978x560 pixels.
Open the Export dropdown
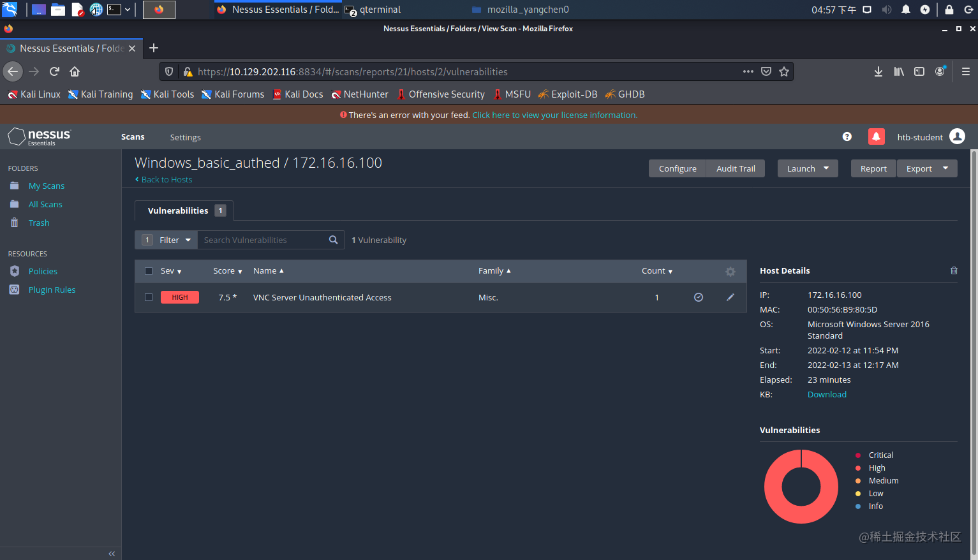927,168
